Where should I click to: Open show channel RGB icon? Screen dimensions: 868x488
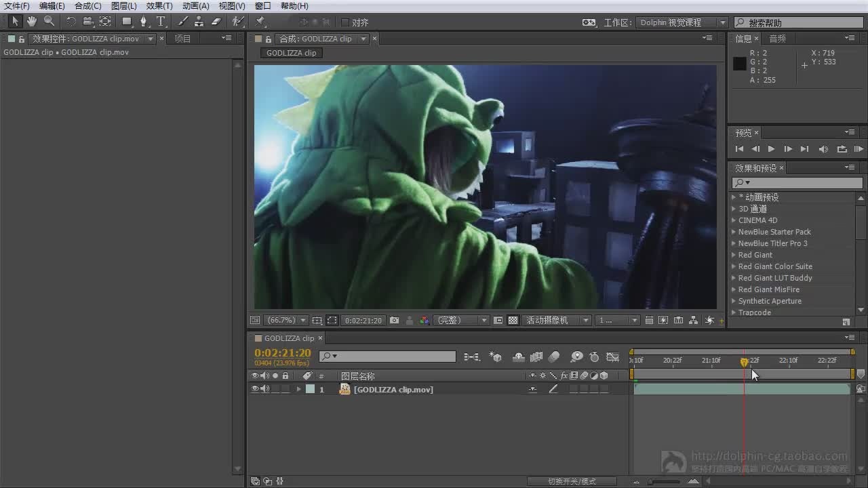point(425,321)
